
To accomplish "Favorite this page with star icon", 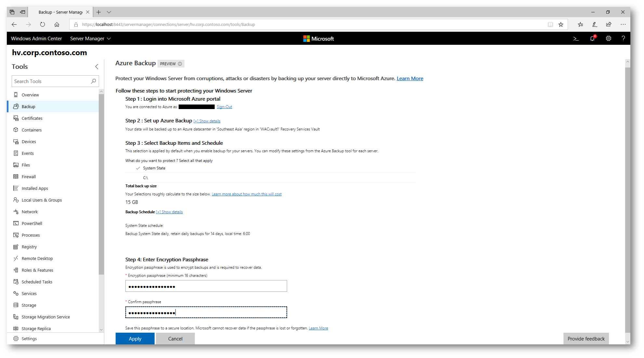I will (561, 24).
